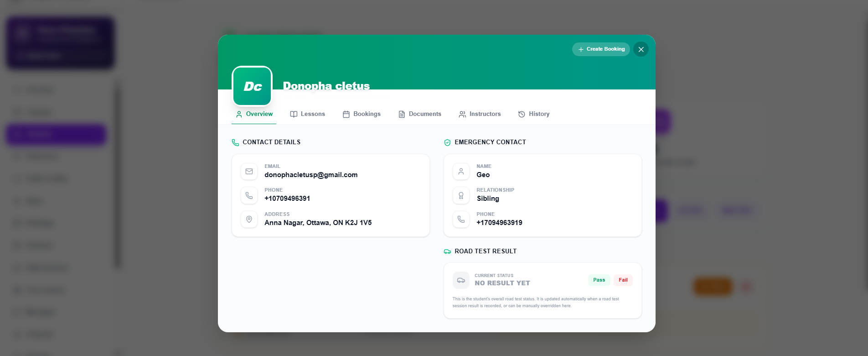
Task: Click the email envelope icon
Action: coord(249,172)
